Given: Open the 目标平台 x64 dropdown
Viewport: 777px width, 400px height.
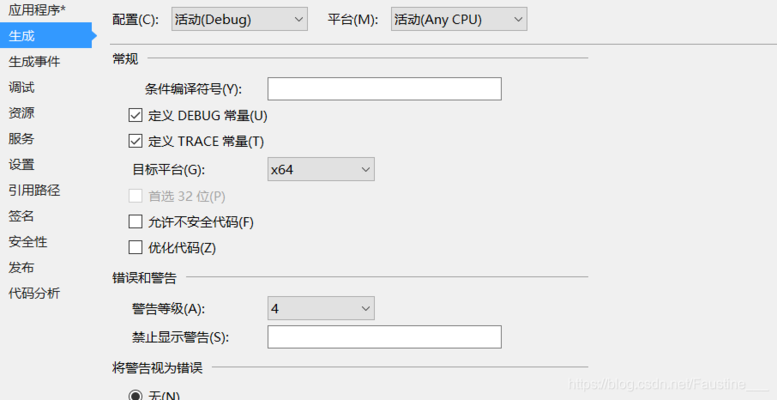Looking at the screenshot, I should [320, 170].
